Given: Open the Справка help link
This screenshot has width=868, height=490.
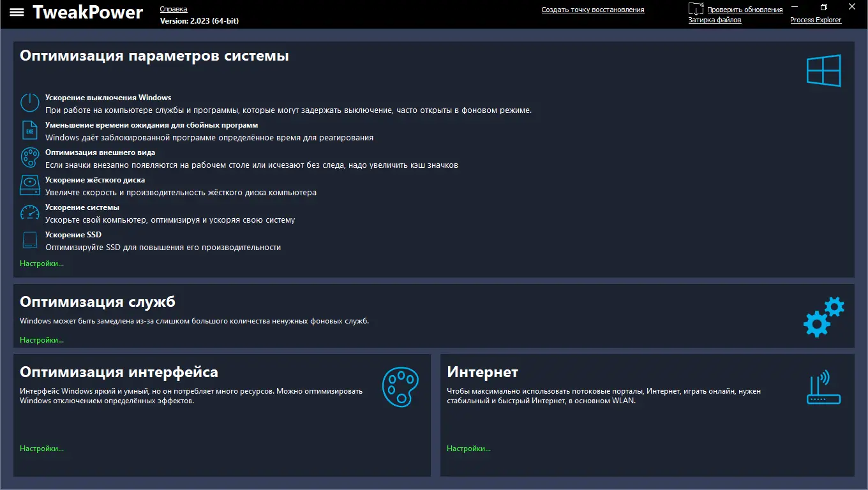Looking at the screenshot, I should 174,10.
